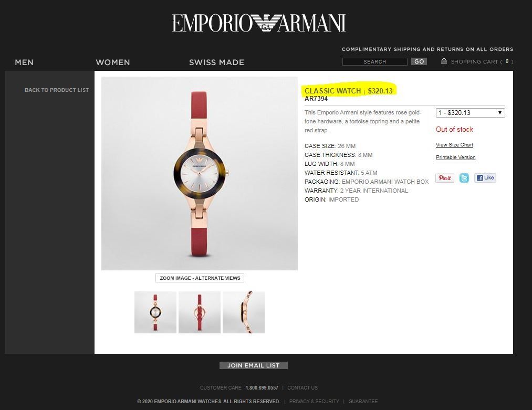The height and width of the screenshot is (410, 532).
Task: Click the GO search button
Action: click(x=419, y=61)
